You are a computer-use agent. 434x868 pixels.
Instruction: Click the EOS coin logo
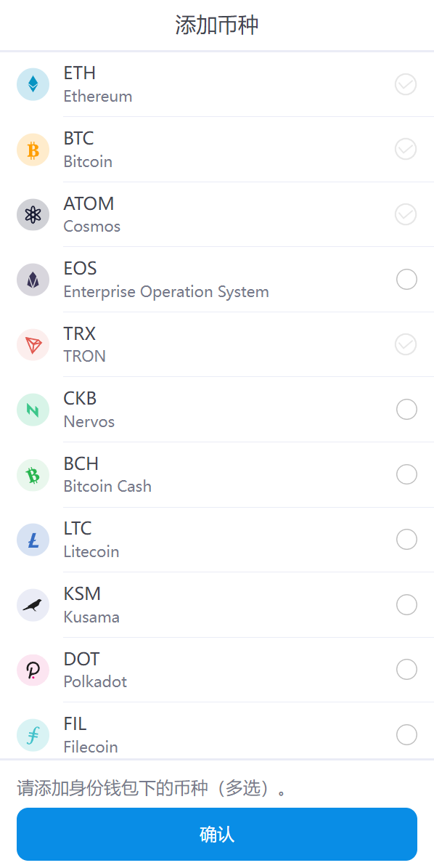[33, 280]
